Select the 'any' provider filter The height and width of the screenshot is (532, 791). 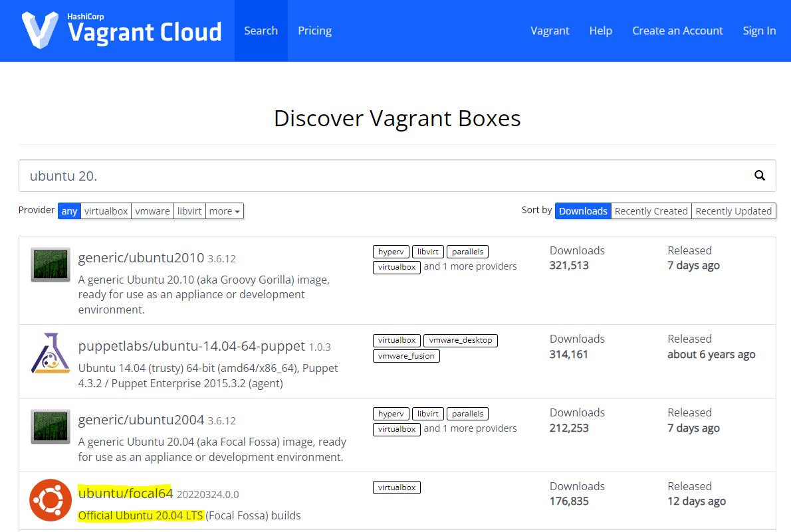[69, 211]
